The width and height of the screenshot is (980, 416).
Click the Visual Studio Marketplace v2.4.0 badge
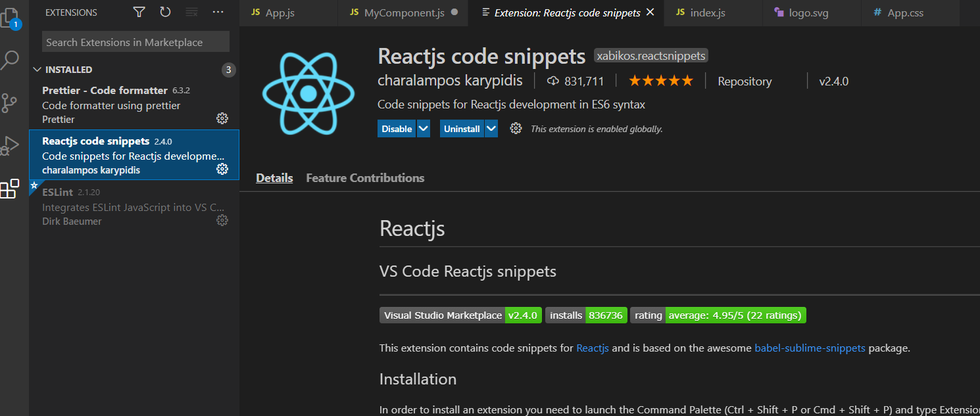coord(460,315)
